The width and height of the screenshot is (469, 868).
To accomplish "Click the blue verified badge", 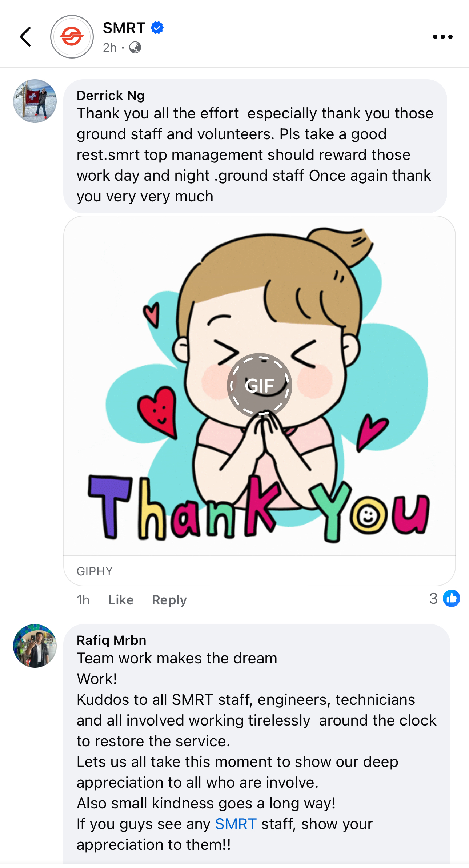I will click(157, 28).
